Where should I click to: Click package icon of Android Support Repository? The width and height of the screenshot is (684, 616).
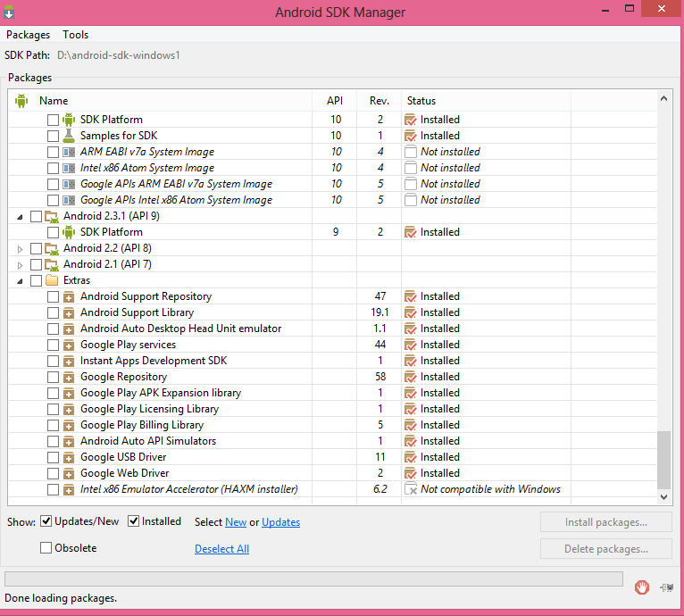click(x=69, y=297)
